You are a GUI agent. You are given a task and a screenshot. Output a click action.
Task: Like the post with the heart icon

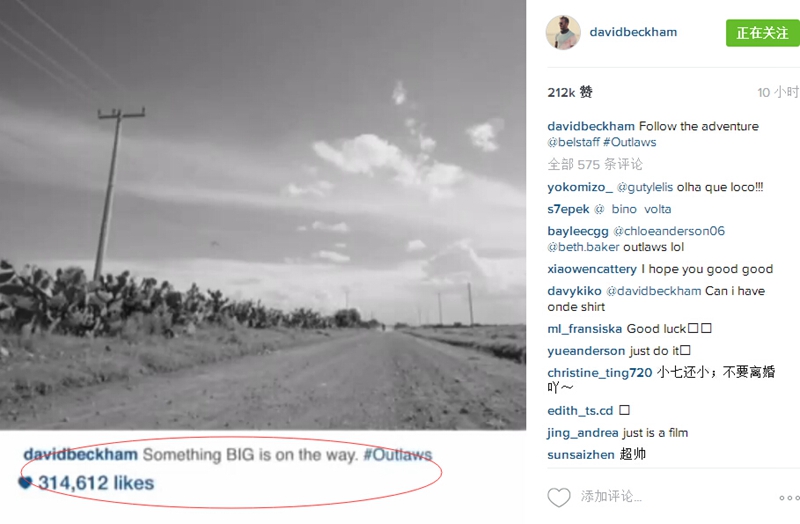coord(559,497)
